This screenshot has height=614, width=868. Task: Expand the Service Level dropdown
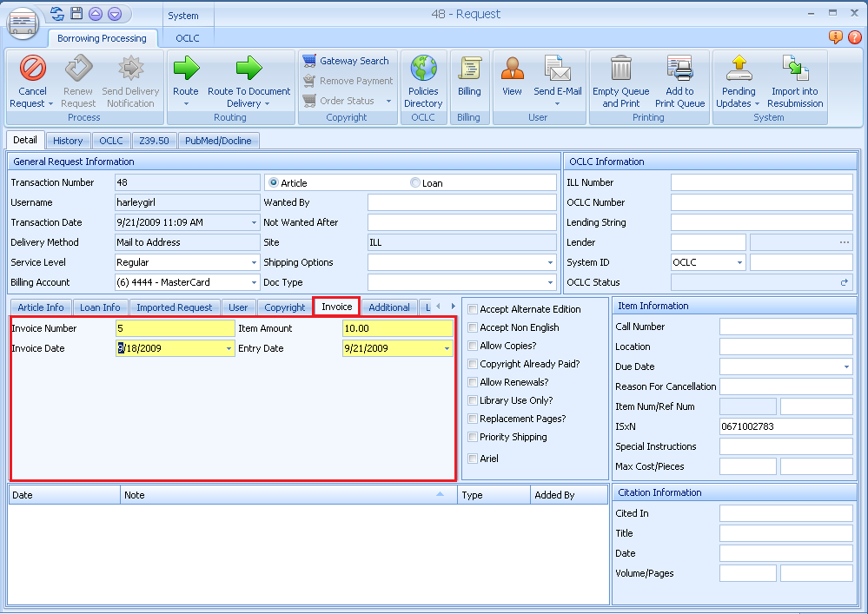tap(252, 262)
